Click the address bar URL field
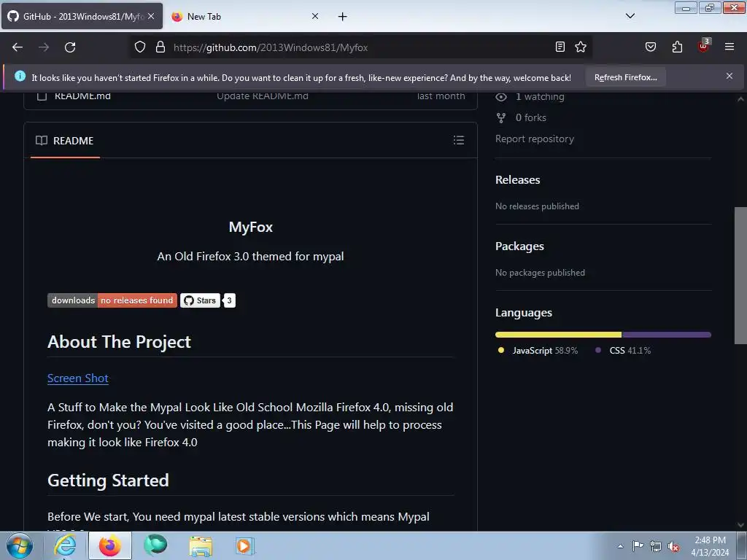Screen dimensions: 747x560 pyautogui.click(x=362, y=47)
